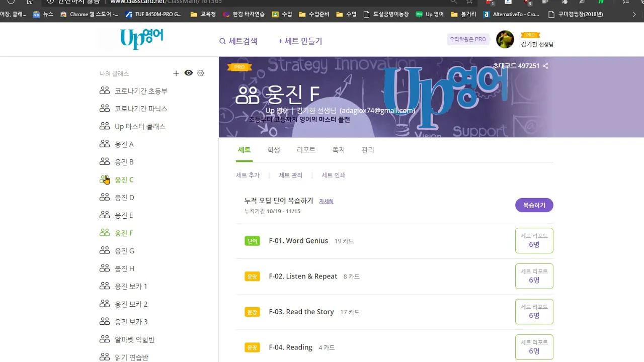Viewport: 644px width, 362px height.
Task: Click the 문장 badge on F-03 row
Action: (252, 312)
